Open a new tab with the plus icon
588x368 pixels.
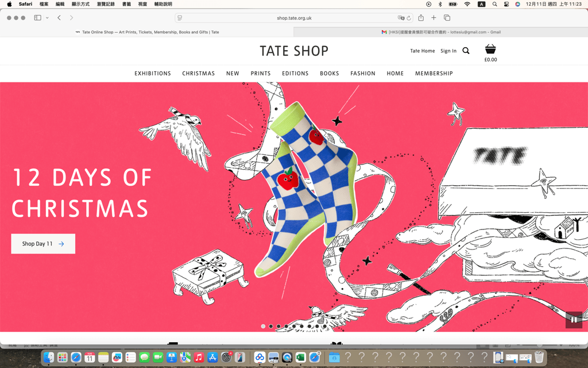point(434,18)
